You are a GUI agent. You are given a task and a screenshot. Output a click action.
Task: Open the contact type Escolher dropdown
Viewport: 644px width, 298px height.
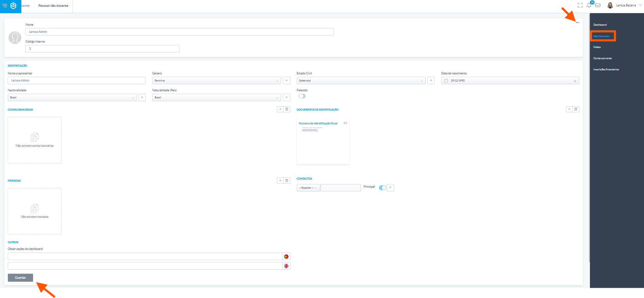pos(308,188)
